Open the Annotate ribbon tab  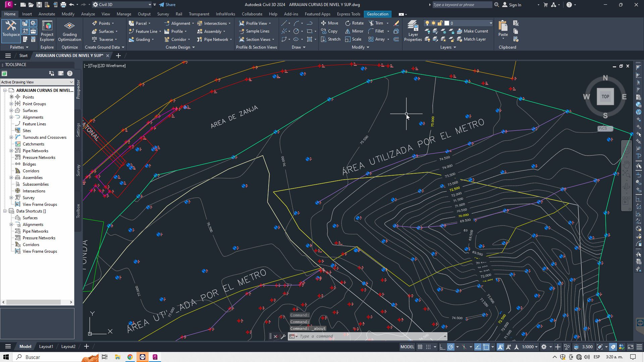click(47, 14)
